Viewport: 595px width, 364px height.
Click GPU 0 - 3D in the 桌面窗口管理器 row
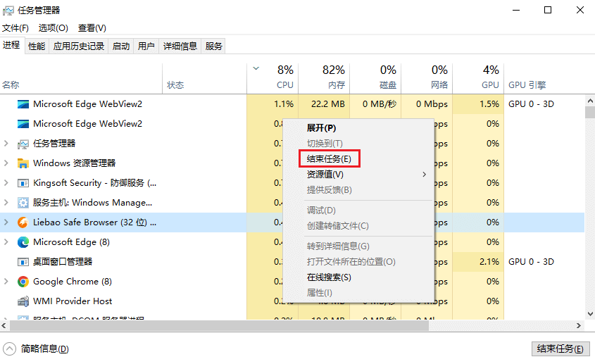pos(531,262)
